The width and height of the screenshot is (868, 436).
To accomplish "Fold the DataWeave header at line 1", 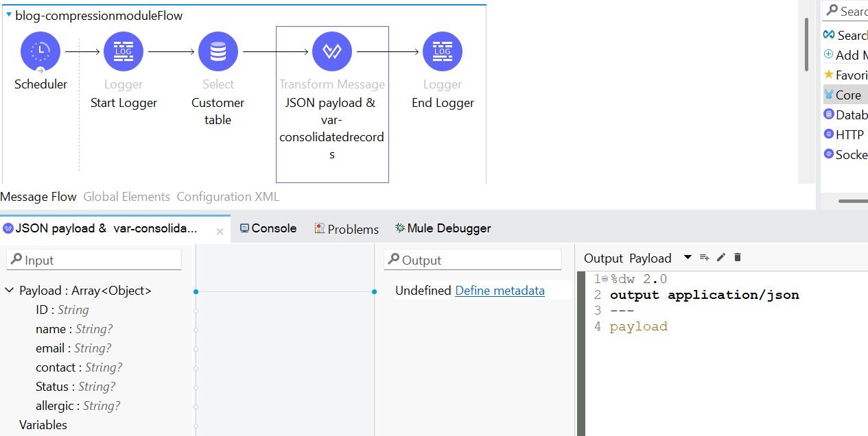I will 605,279.
